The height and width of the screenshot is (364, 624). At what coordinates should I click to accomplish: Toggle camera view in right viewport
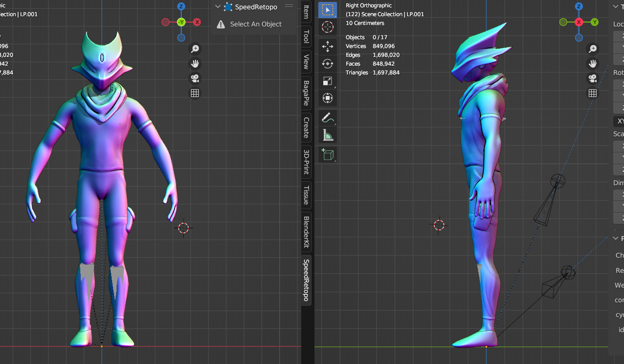click(x=593, y=78)
